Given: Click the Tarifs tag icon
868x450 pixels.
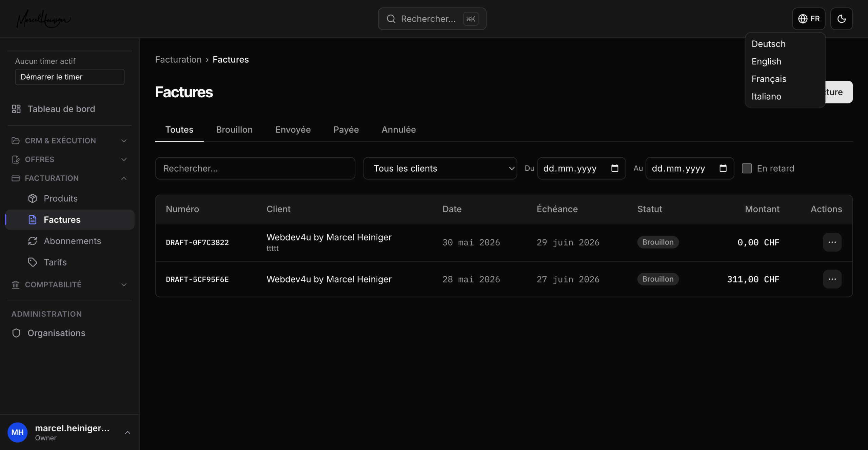Looking at the screenshot, I should (x=33, y=262).
